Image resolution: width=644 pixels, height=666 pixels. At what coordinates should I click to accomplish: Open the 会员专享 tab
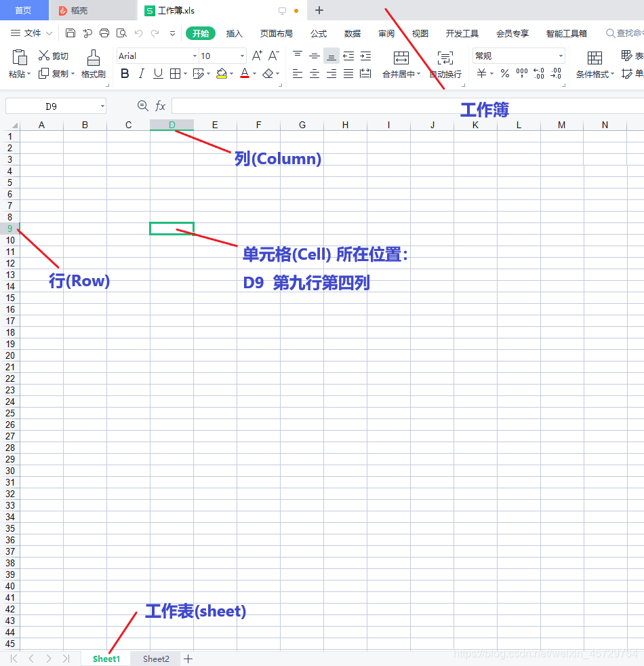(x=512, y=33)
